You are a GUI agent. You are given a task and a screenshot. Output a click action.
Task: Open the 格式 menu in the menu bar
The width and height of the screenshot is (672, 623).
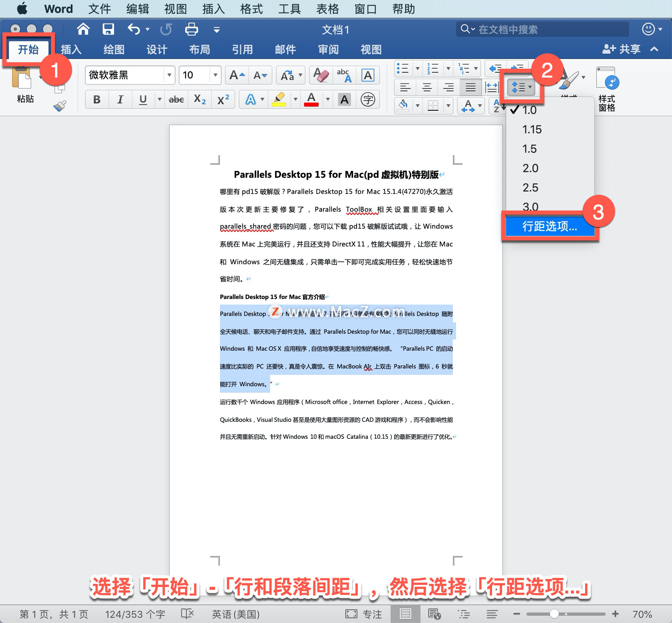[251, 9]
